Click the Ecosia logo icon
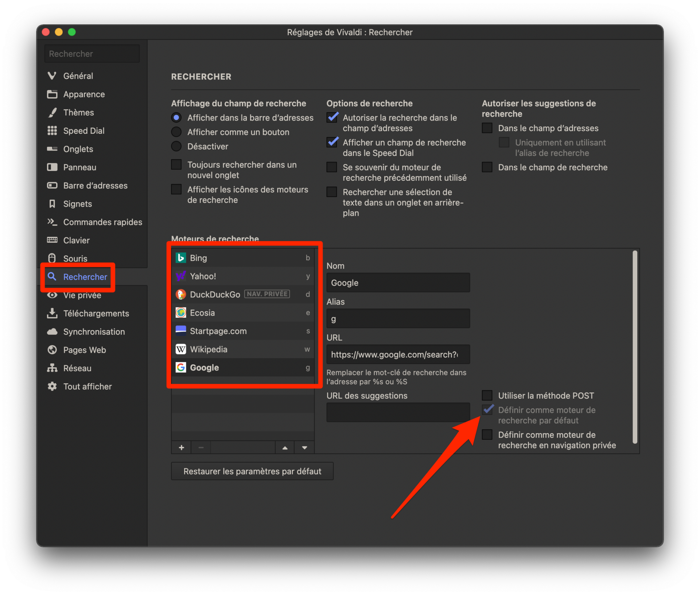Viewport: 700px width, 595px height. tap(181, 313)
